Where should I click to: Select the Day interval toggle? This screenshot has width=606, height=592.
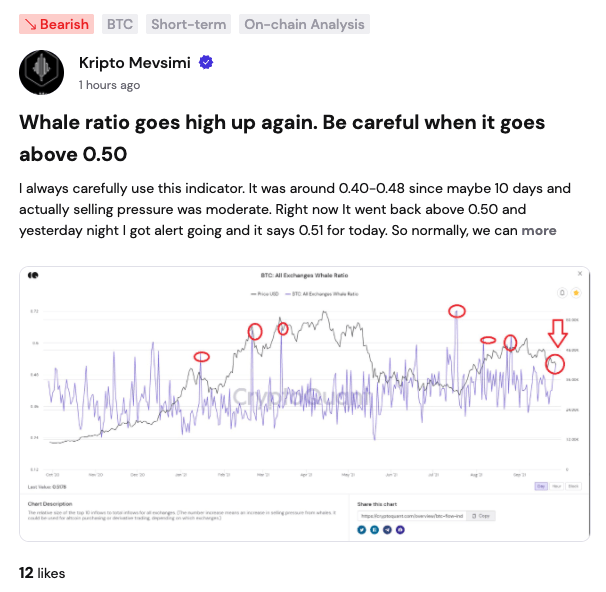541,485
